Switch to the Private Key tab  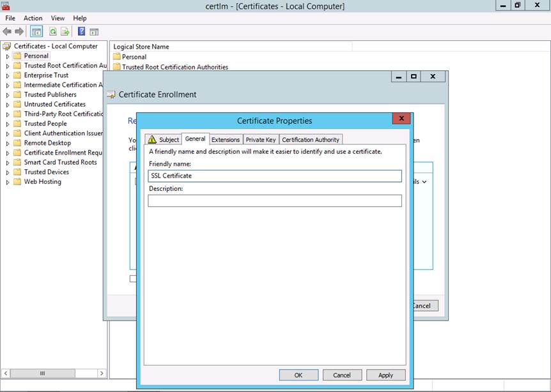pos(261,139)
